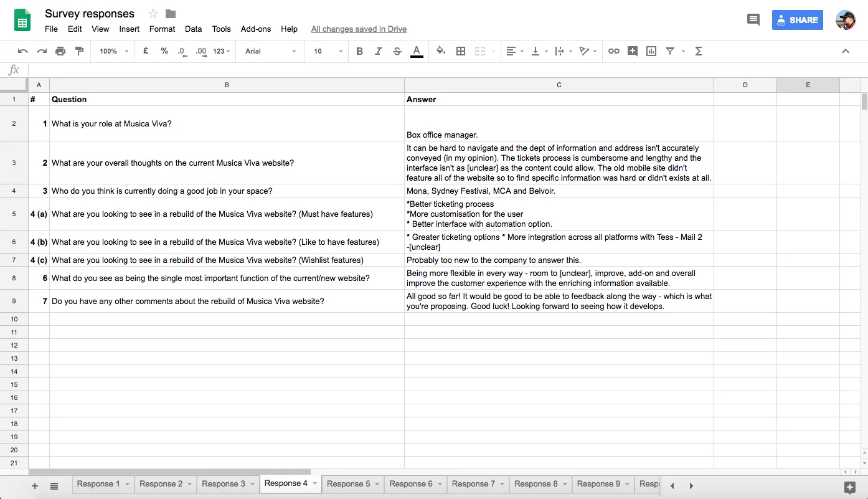
Task: Open cell borders options
Action: point(461,51)
